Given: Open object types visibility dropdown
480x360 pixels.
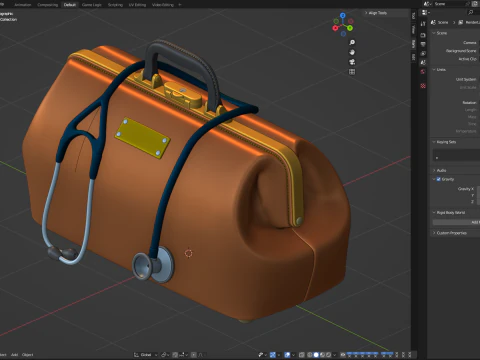Looking at the screenshot, I should click(x=262, y=355).
